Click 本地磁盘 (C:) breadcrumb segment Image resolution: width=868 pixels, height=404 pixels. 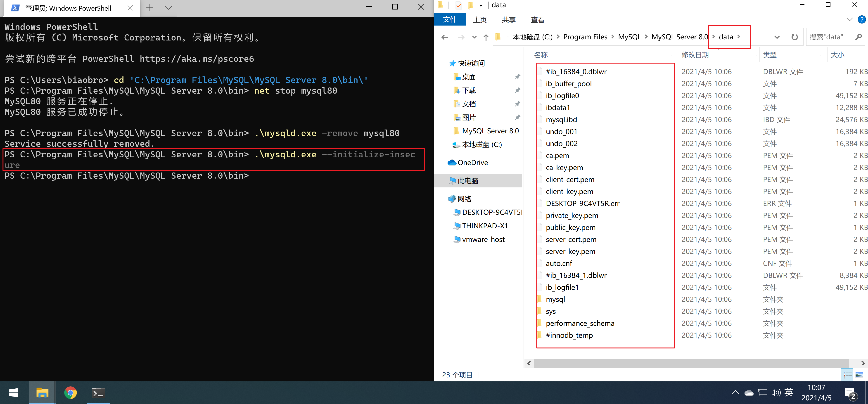pos(532,37)
